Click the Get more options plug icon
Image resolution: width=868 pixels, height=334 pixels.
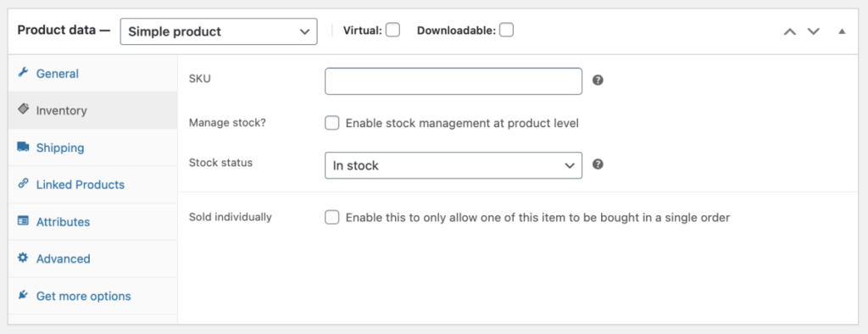point(23,295)
